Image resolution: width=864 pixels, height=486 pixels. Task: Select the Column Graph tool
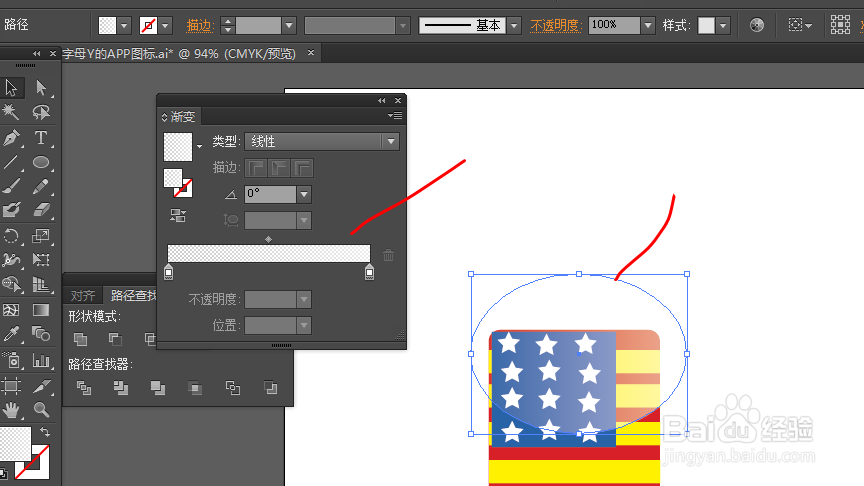click(x=41, y=361)
